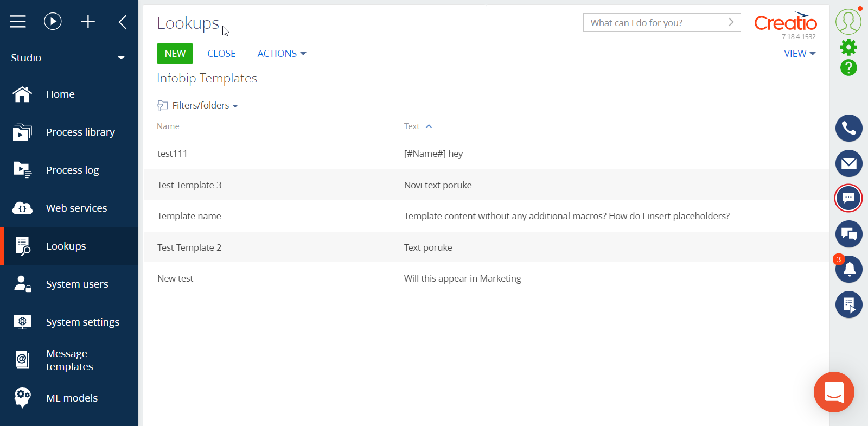
Task: Go to System settings section
Action: (x=82, y=322)
